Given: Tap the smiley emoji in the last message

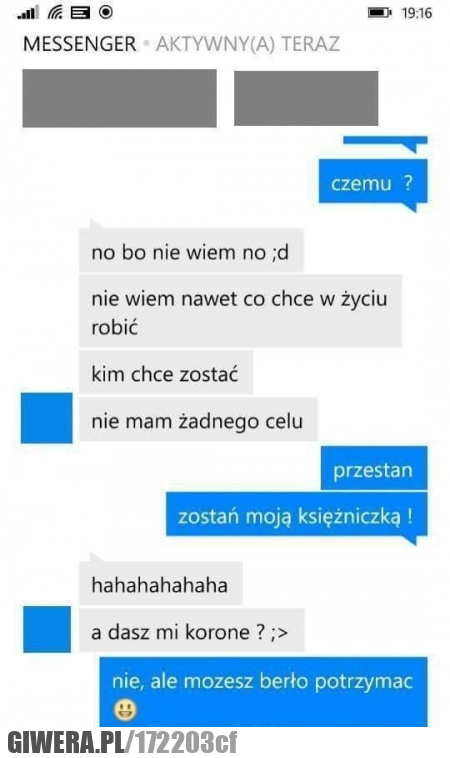Looking at the screenshot, I should (x=126, y=710).
